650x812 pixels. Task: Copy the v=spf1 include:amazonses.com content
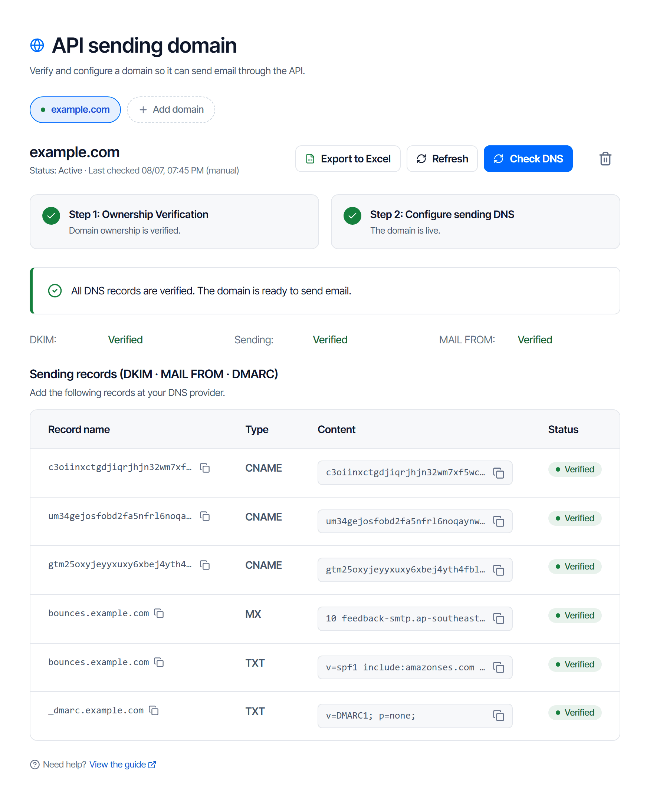coord(499,667)
